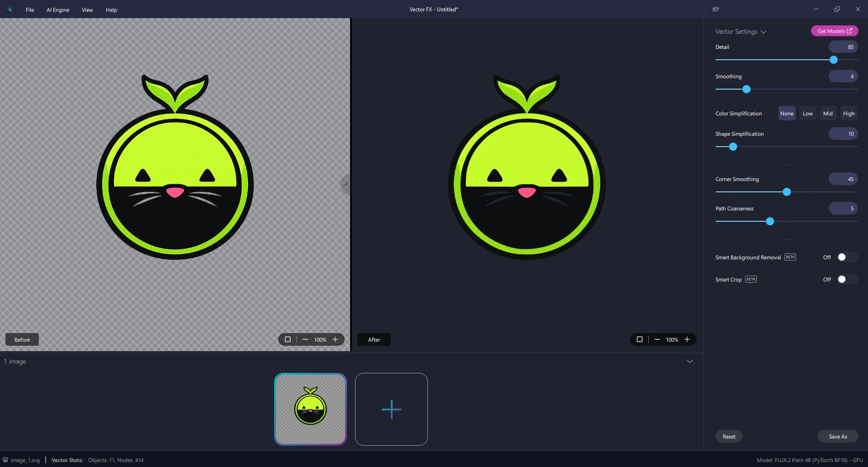Open the File menu
The image size is (868, 467).
pyautogui.click(x=30, y=10)
